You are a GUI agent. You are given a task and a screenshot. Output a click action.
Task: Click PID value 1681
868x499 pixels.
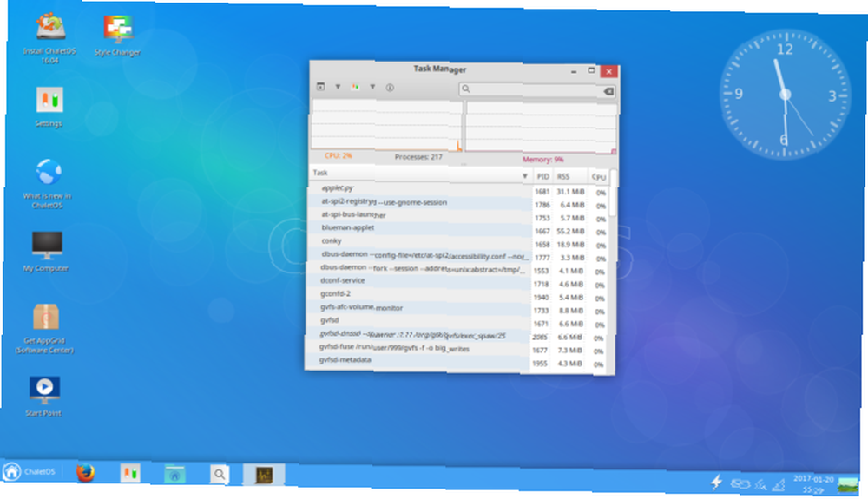(542, 192)
